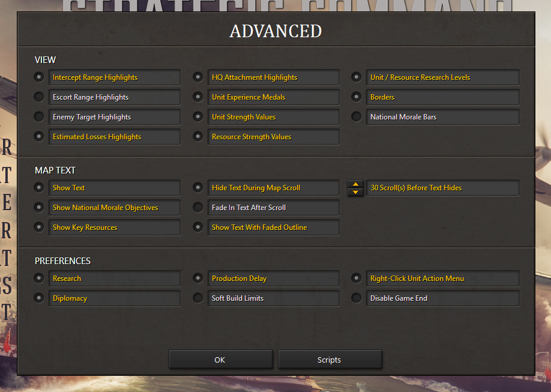
Task: Open the Scripts button
Action: [330, 360]
